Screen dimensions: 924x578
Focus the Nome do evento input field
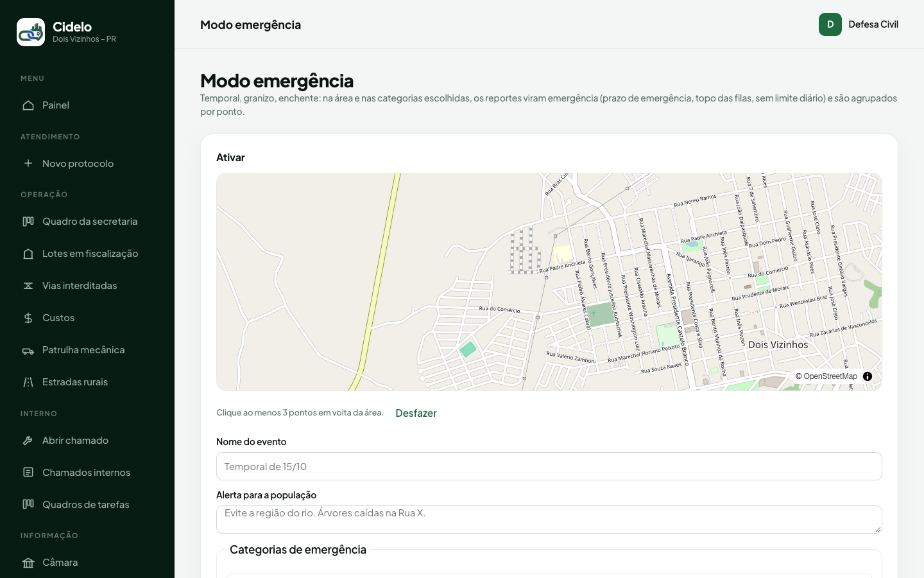(x=549, y=466)
